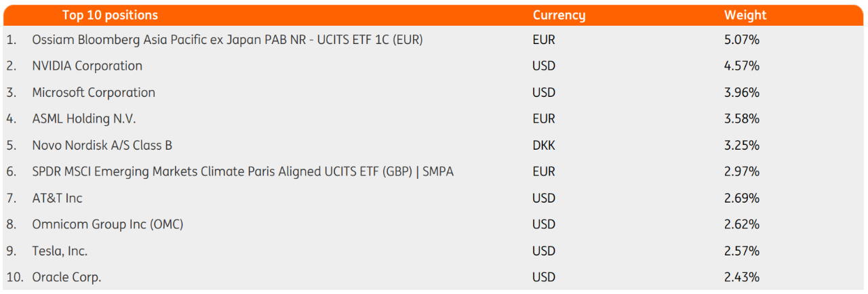Select Omnicom Group Inc (OMC)
This screenshot has height=294, width=868.
[108, 225]
